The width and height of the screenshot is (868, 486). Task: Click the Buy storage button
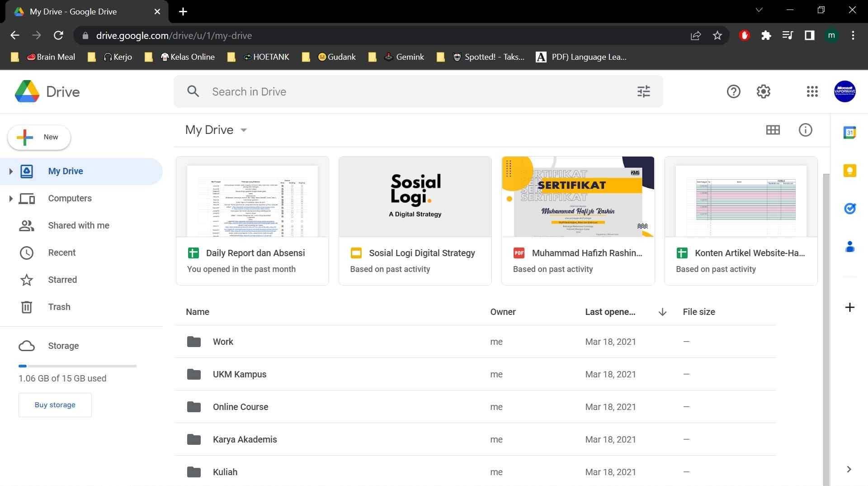pos(55,405)
